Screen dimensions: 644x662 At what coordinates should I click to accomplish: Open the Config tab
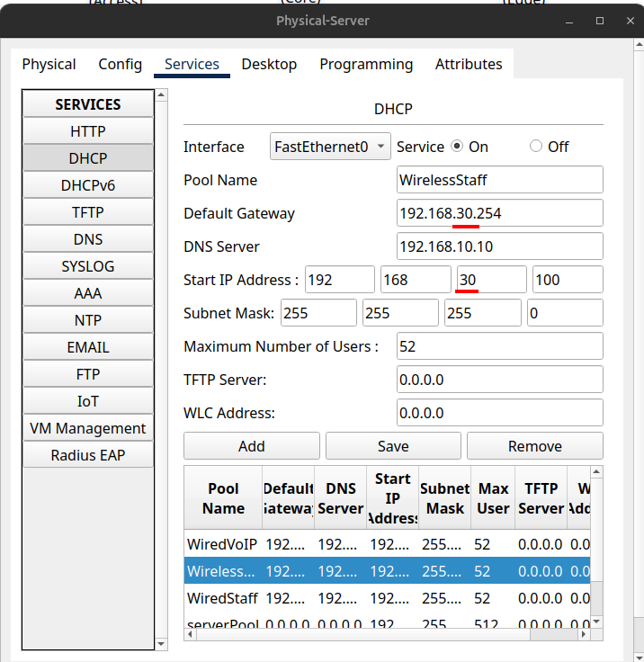pos(120,64)
